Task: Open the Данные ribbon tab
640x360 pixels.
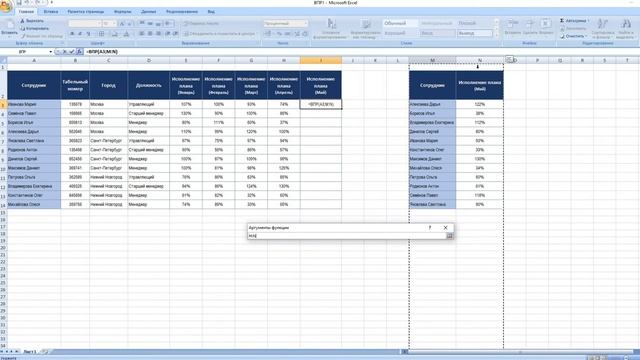Action: click(x=149, y=12)
